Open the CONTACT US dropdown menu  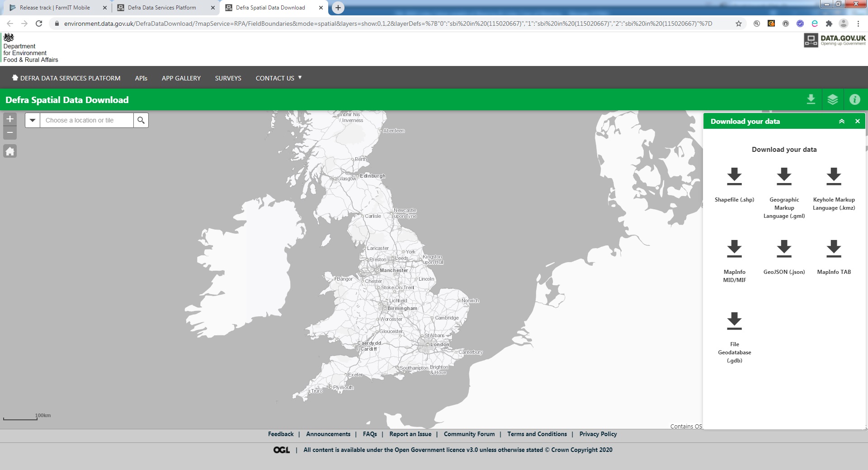(278, 78)
